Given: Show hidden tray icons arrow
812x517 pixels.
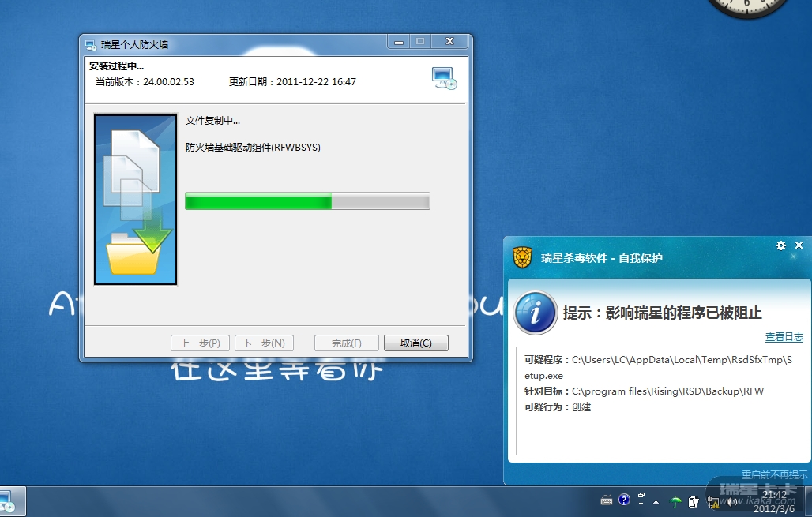Looking at the screenshot, I should [x=656, y=501].
